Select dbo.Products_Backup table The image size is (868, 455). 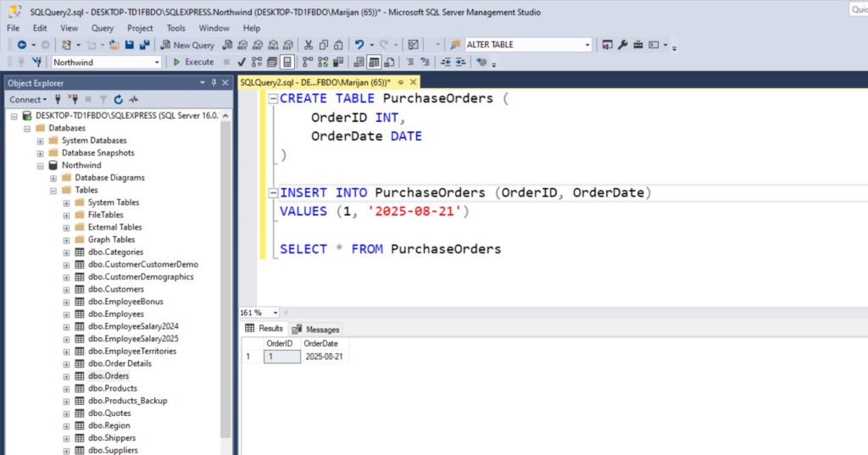point(127,401)
